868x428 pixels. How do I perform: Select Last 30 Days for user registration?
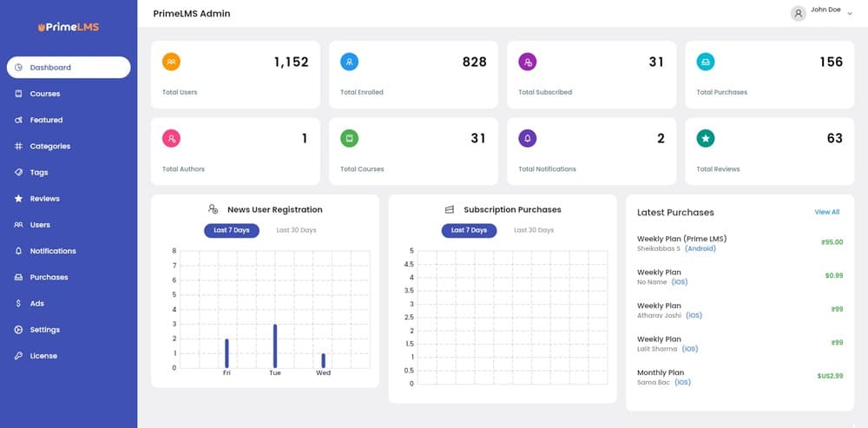(296, 230)
